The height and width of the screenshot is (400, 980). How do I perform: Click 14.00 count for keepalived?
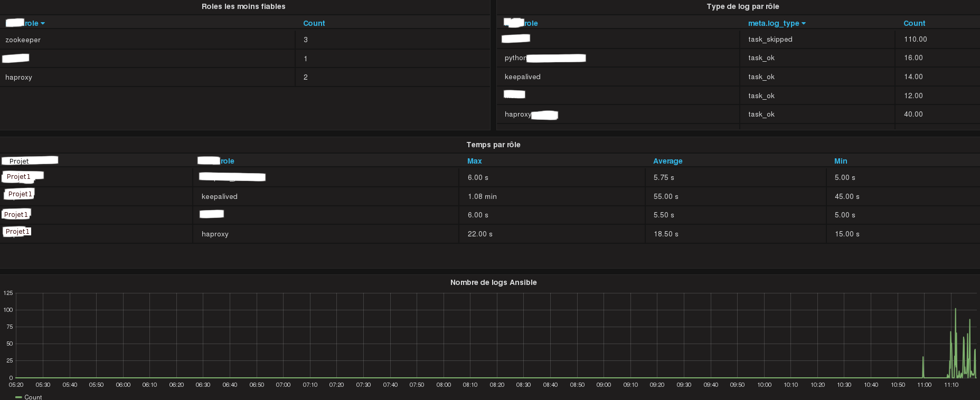[x=913, y=77]
